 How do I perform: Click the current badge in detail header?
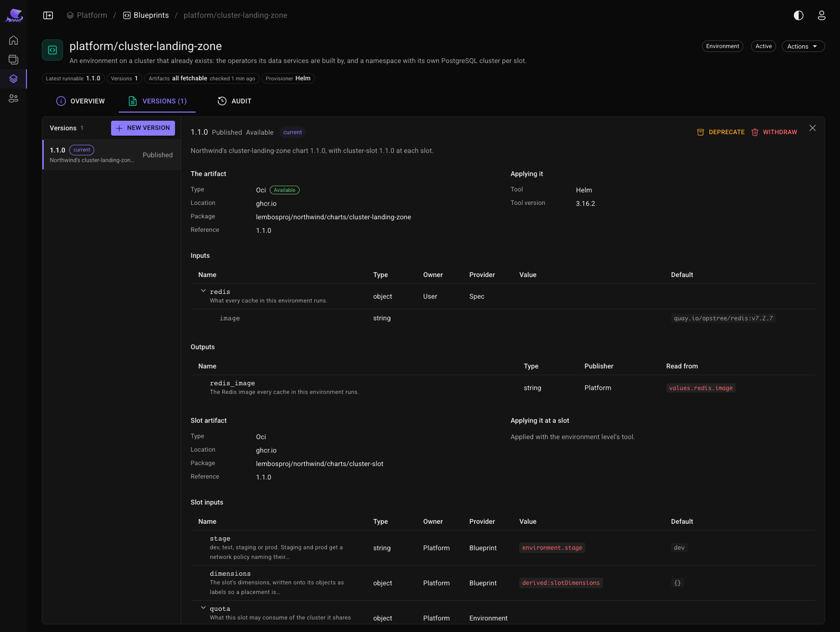pos(292,132)
